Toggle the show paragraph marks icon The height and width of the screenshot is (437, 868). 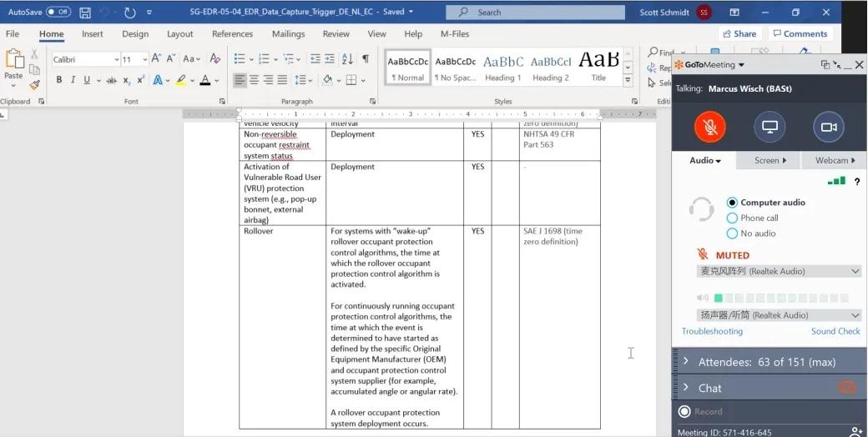[x=366, y=58]
